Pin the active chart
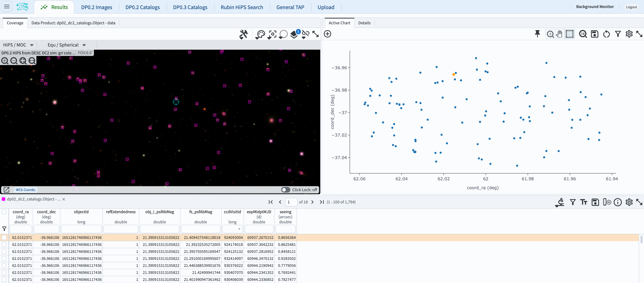644x283 pixels. 537,34
